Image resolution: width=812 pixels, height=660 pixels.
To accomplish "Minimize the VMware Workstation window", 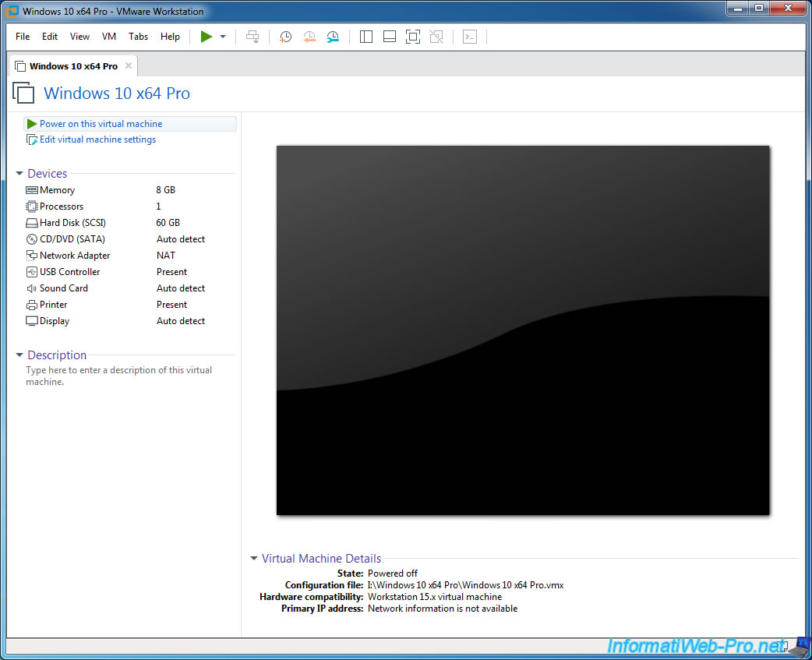I will pyautogui.click(x=738, y=9).
